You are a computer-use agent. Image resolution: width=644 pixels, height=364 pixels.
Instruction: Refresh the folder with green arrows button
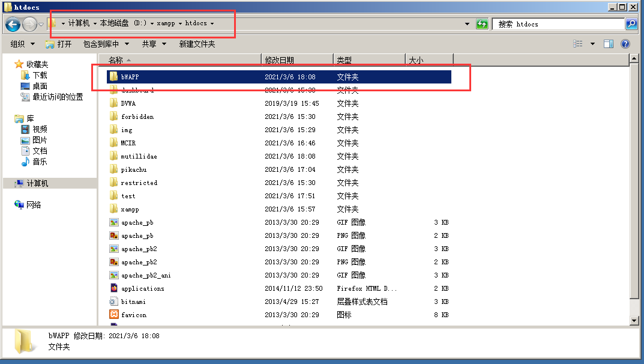coord(482,24)
